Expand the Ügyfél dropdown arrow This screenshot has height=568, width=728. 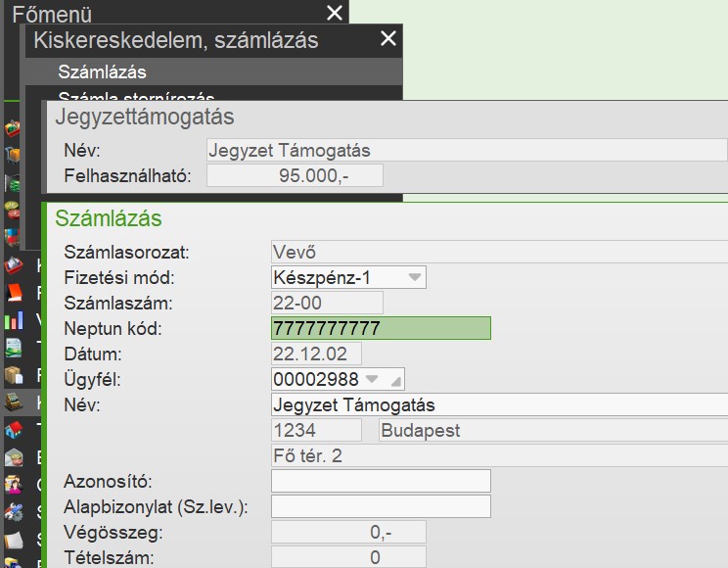[372, 378]
